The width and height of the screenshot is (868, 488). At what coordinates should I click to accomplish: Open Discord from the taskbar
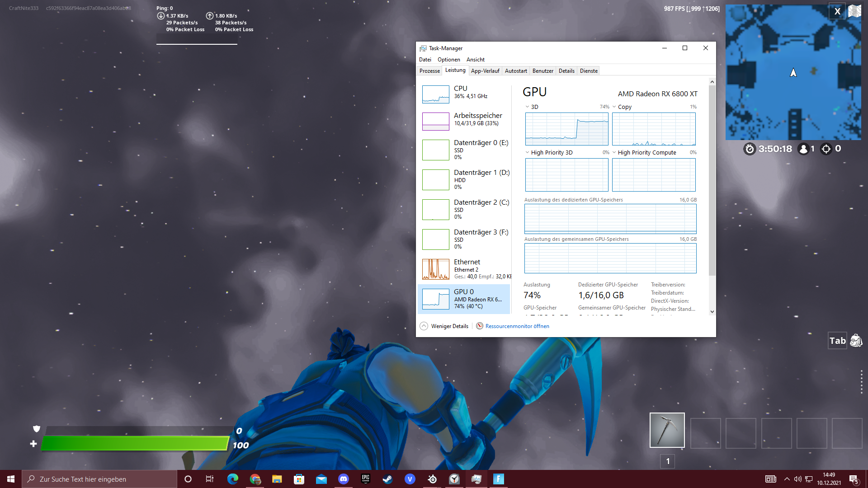click(344, 479)
